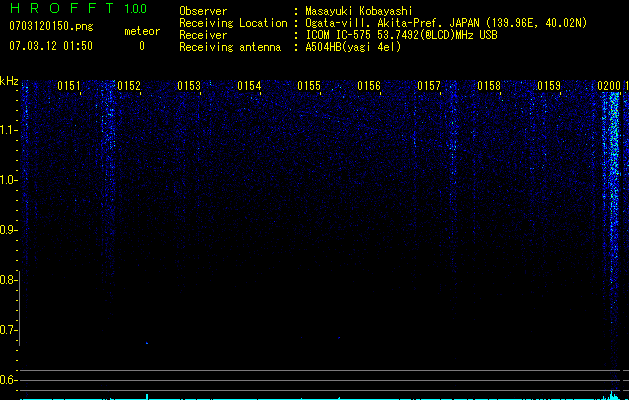Click the ICOM IC-575 receiver value
This screenshot has width=629, height=400.
[x=401, y=35]
